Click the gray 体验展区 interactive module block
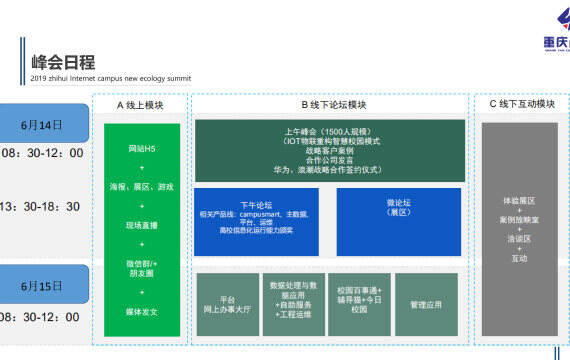This screenshot has height=360, width=570. pyautogui.click(x=520, y=229)
